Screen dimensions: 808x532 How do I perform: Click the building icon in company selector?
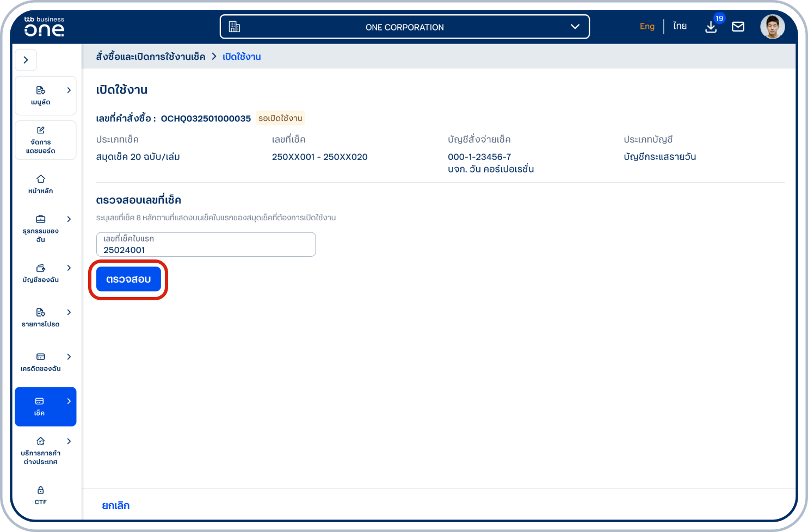click(x=235, y=27)
